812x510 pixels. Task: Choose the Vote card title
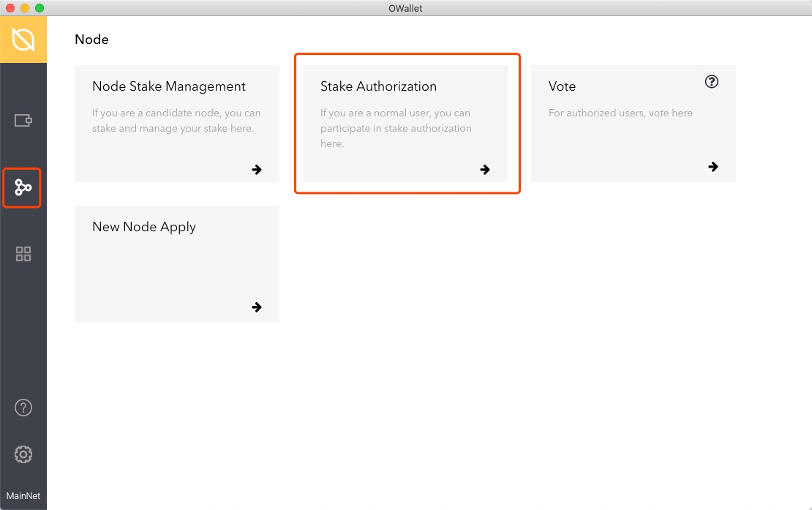click(562, 86)
